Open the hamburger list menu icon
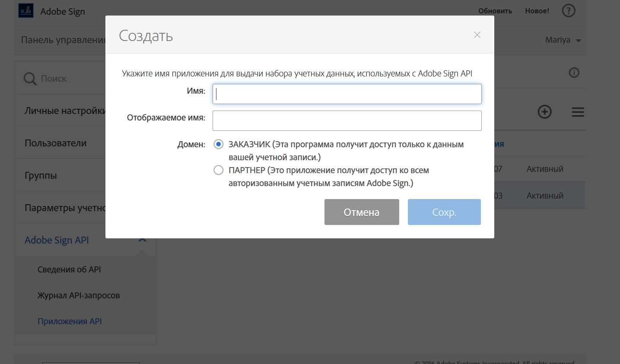Screen dimensions: 620x364 (x=578, y=112)
